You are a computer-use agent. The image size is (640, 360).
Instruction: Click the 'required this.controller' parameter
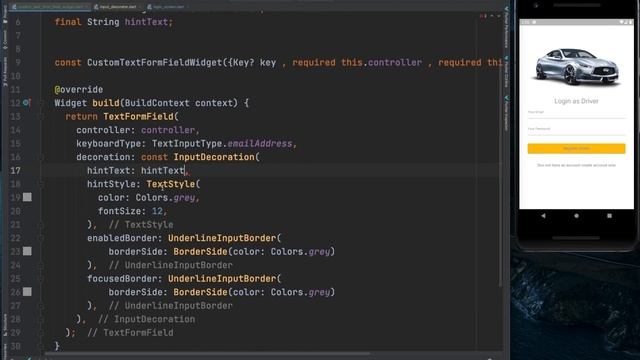357,63
